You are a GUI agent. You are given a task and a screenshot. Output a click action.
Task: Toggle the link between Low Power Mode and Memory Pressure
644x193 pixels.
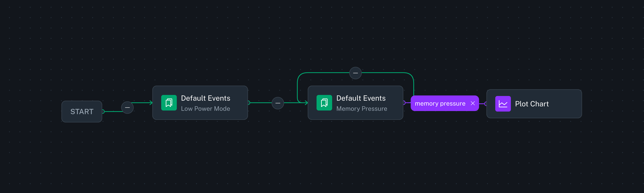tap(277, 103)
